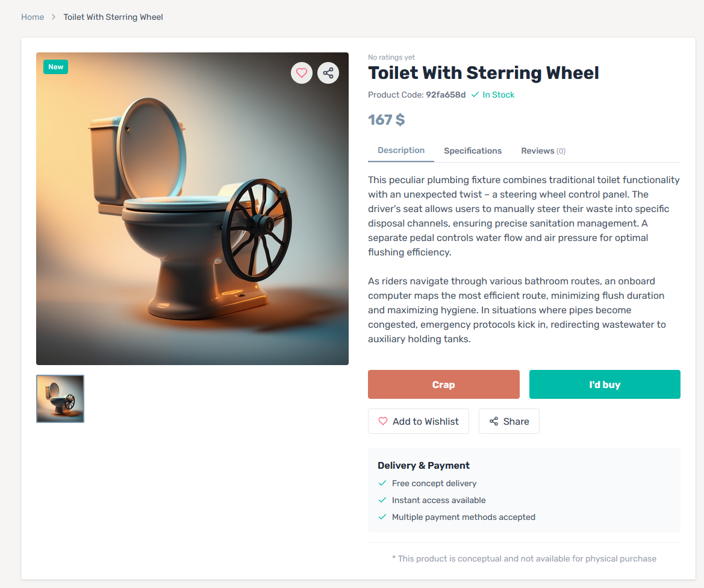Click checkmark beside Multiple payment methods accepted

pyautogui.click(x=382, y=517)
